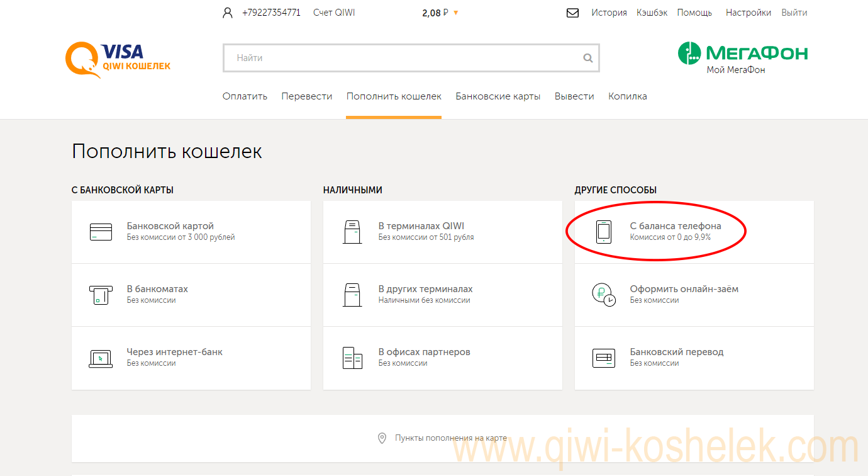The image size is (868, 476).
Task: Open the Копилка menu item
Action: [x=628, y=96]
